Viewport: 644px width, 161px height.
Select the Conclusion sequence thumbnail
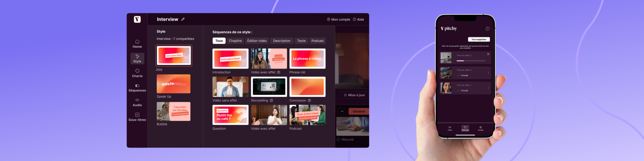(x=307, y=87)
